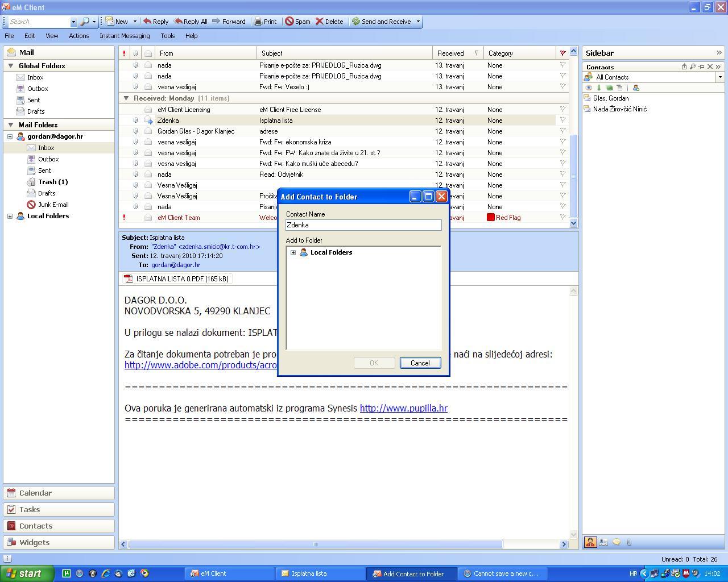
Task: Open the link http://www.pupilla.hr
Action: (x=403, y=408)
